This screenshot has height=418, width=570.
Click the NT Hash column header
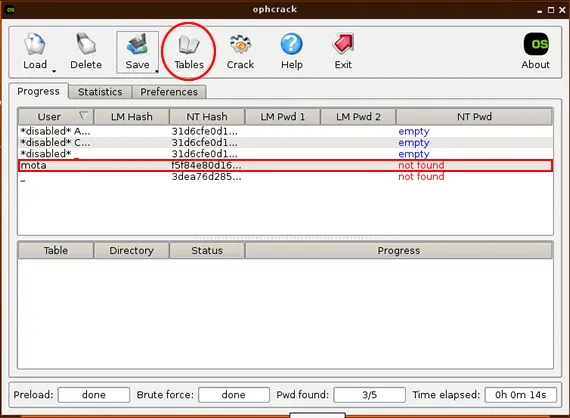pyautogui.click(x=207, y=117)
